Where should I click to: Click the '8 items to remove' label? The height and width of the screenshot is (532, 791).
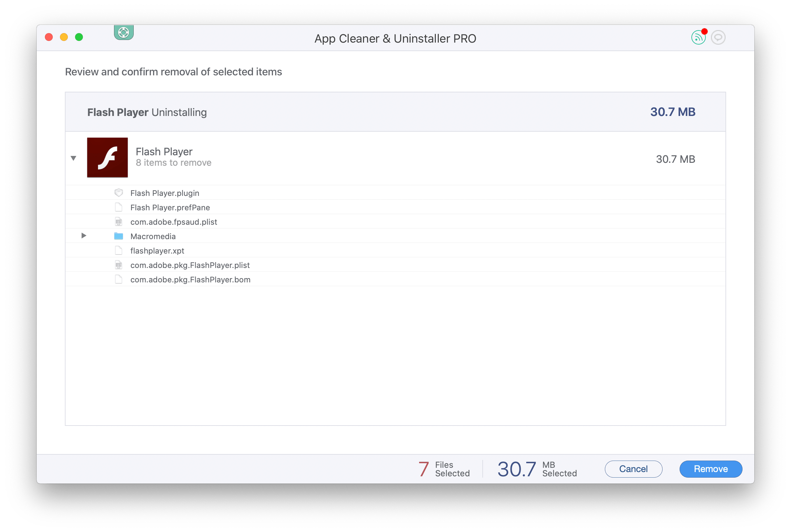pos(173,162)
